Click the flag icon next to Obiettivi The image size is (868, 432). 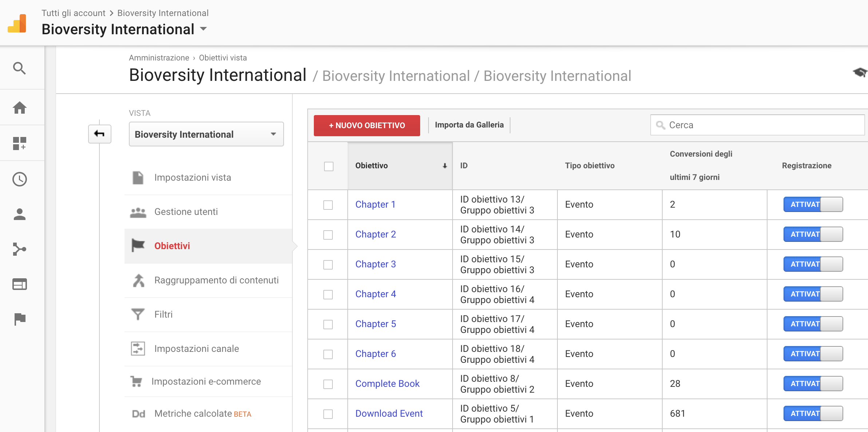coord(138,246)
